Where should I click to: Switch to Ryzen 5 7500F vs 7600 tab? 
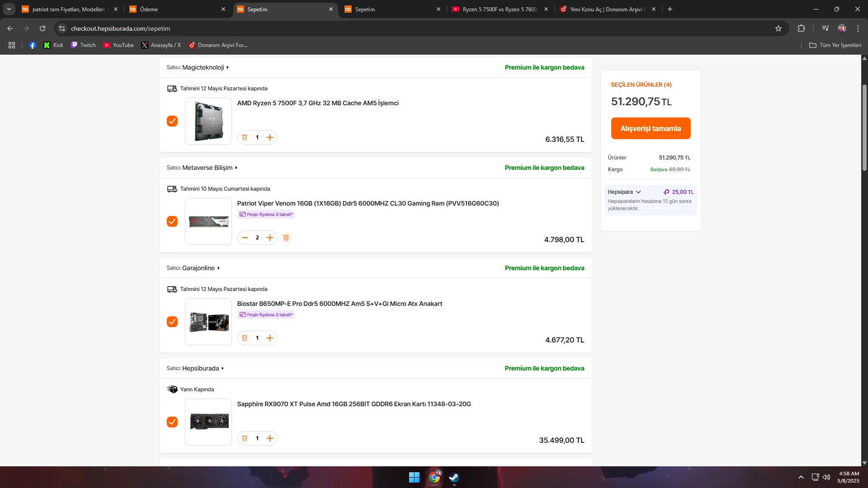pos(500,9)
